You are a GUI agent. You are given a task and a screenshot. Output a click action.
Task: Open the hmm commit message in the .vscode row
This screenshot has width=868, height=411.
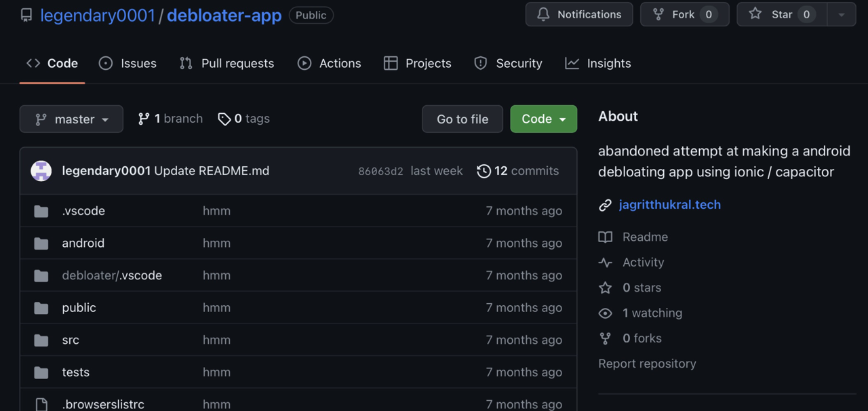tap(216, 211)
